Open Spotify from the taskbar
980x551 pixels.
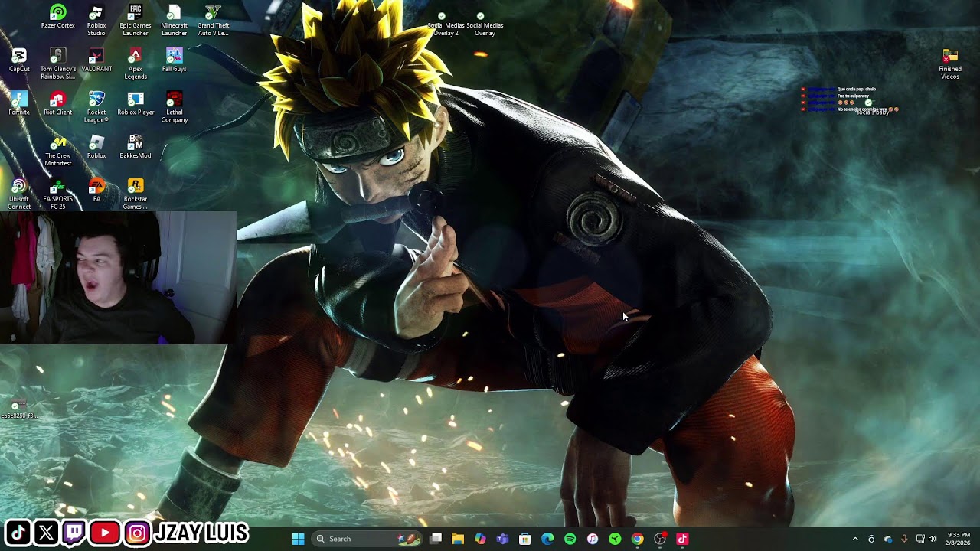(570, 539)
